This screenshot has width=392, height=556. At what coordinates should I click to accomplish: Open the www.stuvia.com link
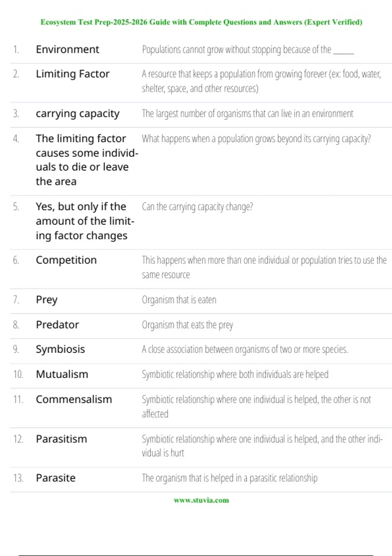201,500
